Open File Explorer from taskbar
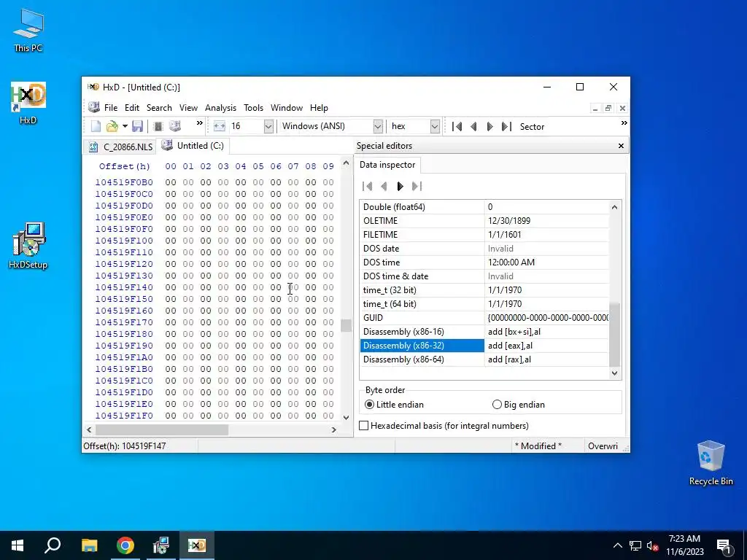The height and width of the screenshot is (560, 747). click(89, 545)
